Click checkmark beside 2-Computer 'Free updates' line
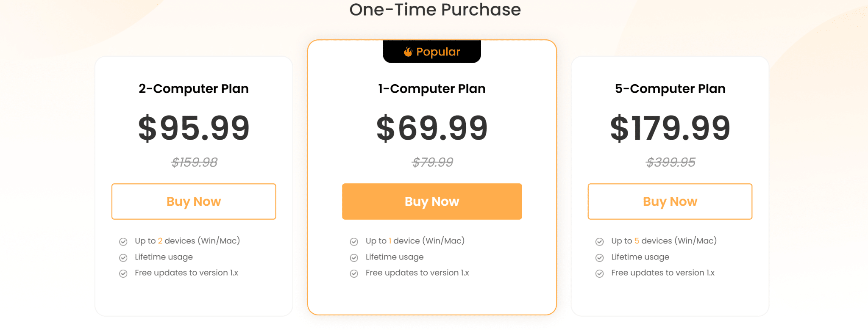Image resolution: width=868 pixels, height=334 pixels. 123,273
